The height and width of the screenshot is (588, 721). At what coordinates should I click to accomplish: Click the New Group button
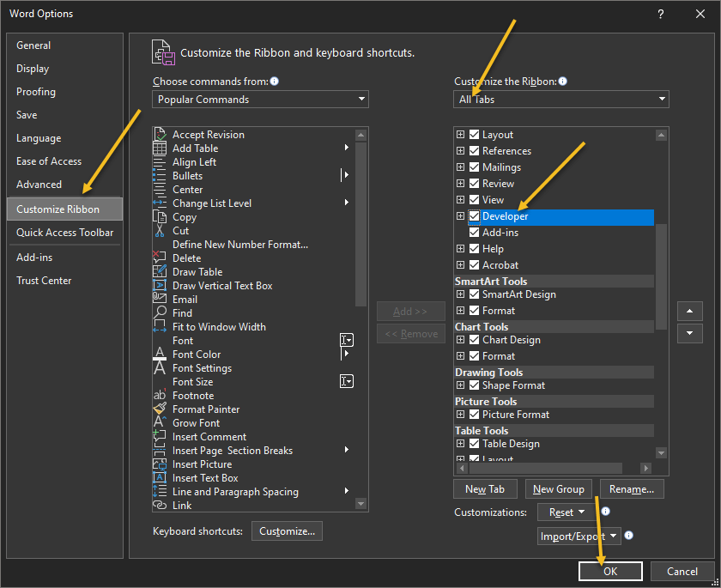pyautogui.click(x=558, y=489)
